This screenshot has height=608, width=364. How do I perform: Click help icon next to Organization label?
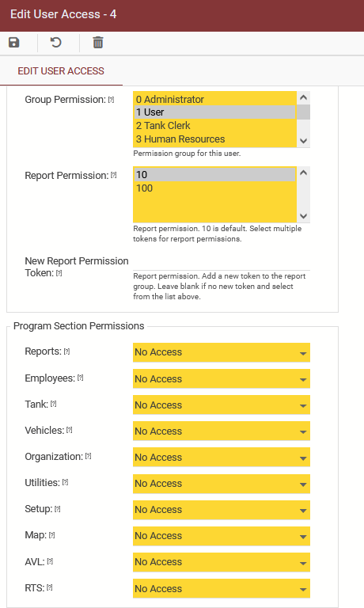click(x=88, y=456)
